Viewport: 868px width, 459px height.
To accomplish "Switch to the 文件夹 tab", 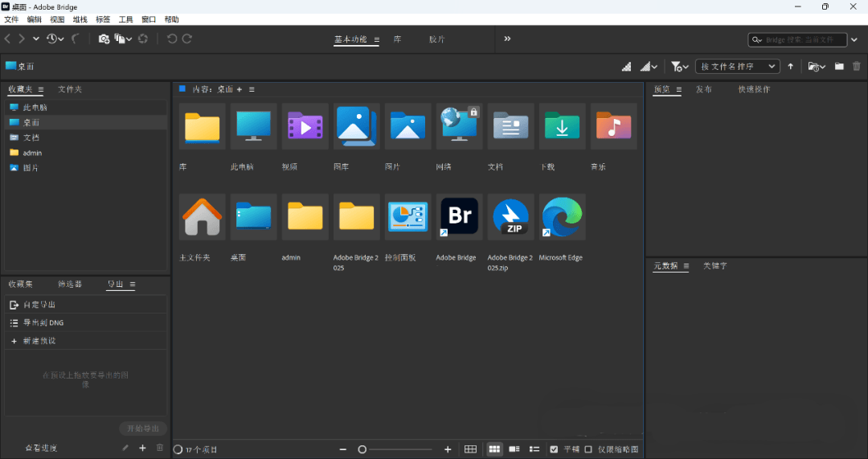I will point(70,89).
